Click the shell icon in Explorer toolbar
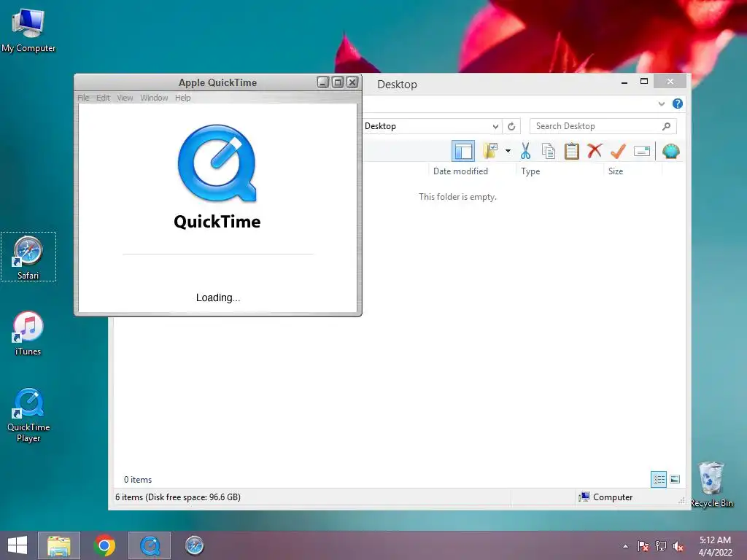Screen dimensions: 747x560 coord(671,152)
